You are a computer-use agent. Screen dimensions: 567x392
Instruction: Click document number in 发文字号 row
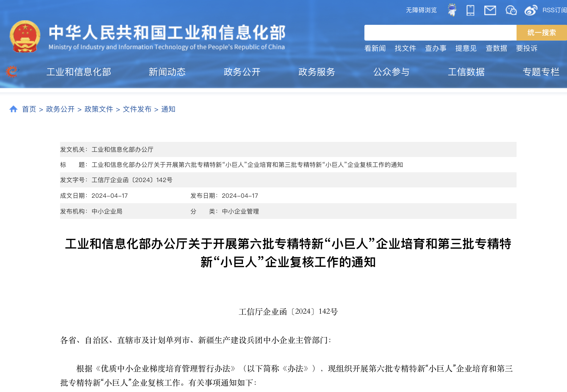[132, 180]
